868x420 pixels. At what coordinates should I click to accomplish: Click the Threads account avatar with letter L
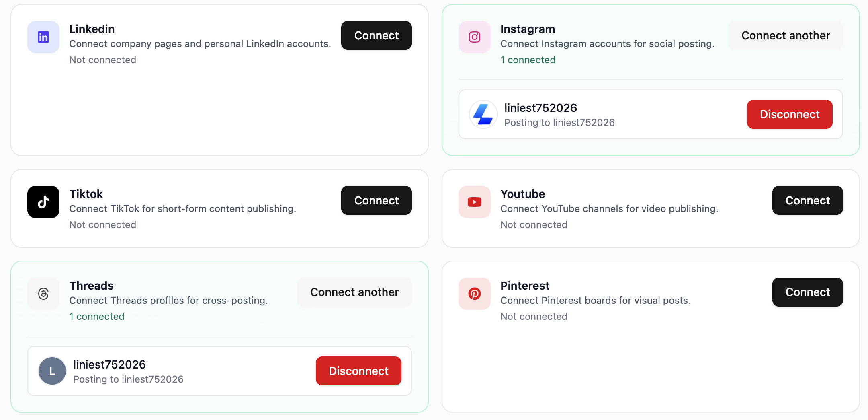pyautogui.click(x=52, y=371)
